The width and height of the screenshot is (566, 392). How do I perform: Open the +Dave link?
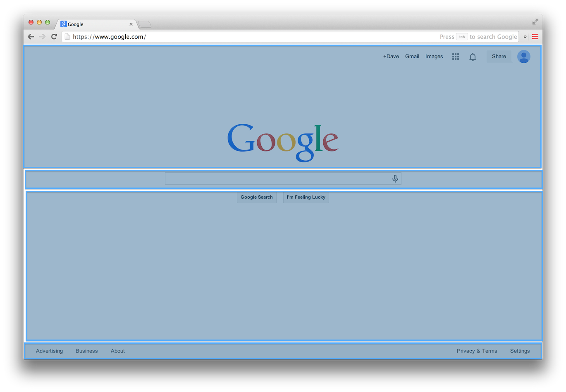391,57
